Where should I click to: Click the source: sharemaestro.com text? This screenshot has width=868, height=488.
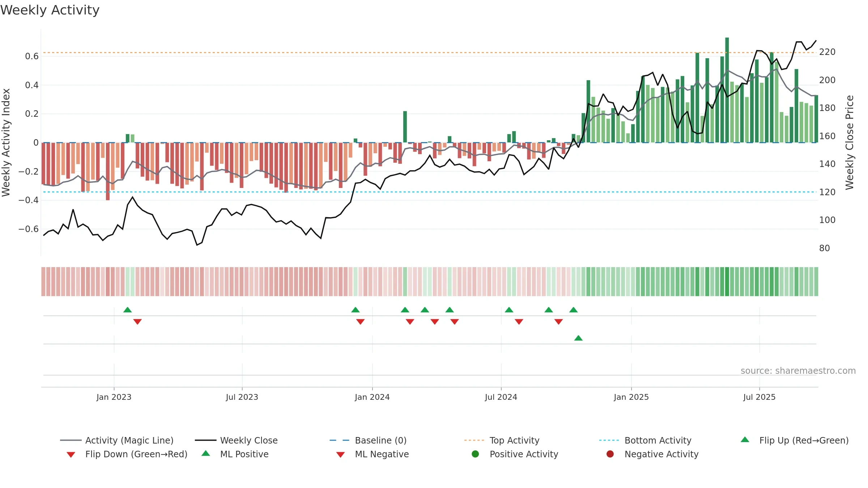pos(798,371)
